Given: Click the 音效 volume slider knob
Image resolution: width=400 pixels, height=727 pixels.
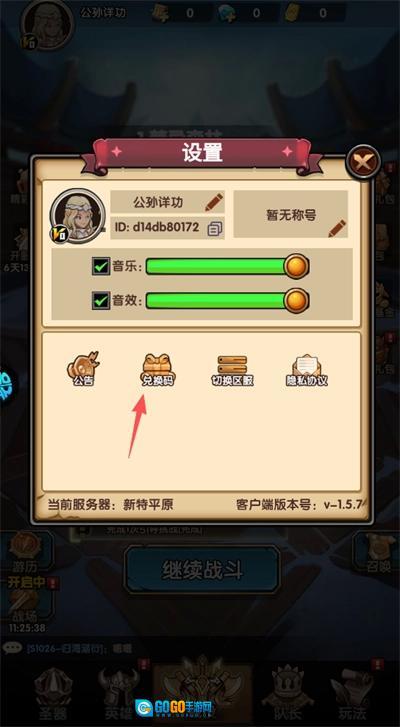Looking at the screenshot, I should [296, 300].
